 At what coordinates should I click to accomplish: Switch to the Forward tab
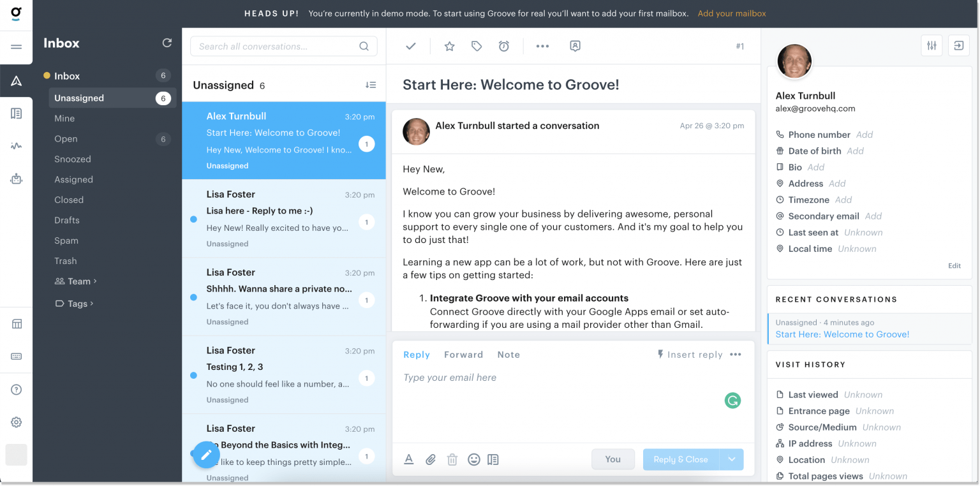(x=463, y=355)
